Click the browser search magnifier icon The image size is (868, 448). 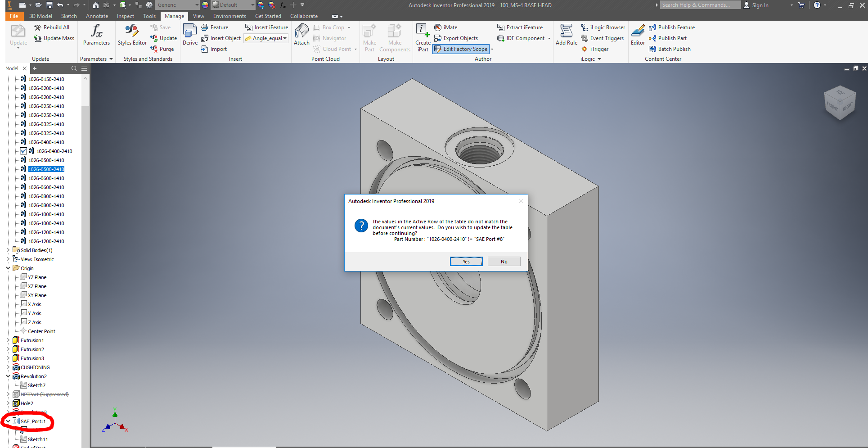[x=74, y=68]
